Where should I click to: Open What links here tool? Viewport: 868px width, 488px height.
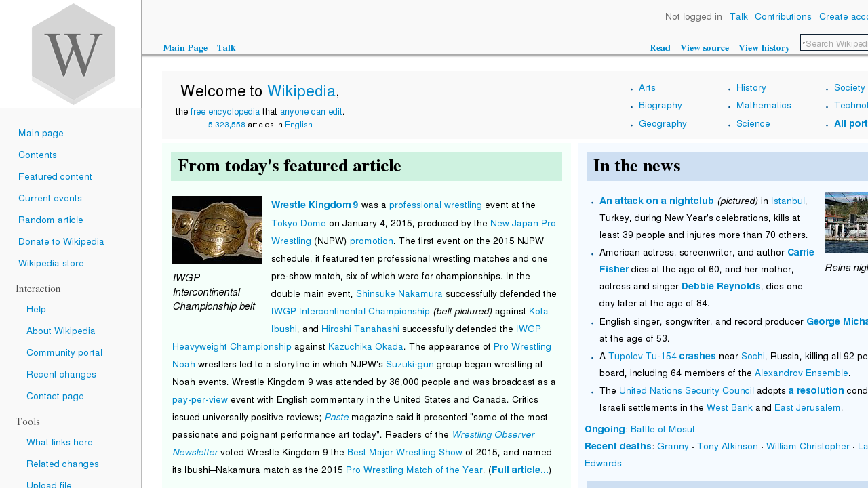click(x=60, y=443)
